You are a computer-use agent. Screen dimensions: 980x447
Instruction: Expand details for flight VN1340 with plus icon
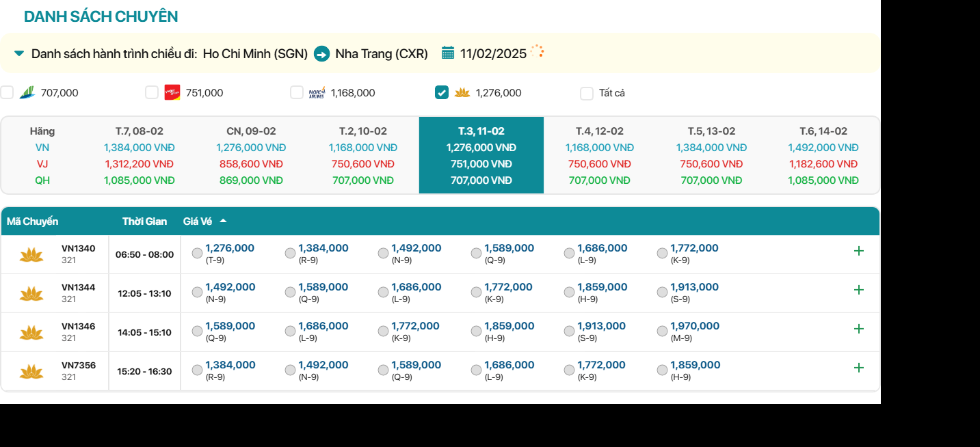pos(859,251)
